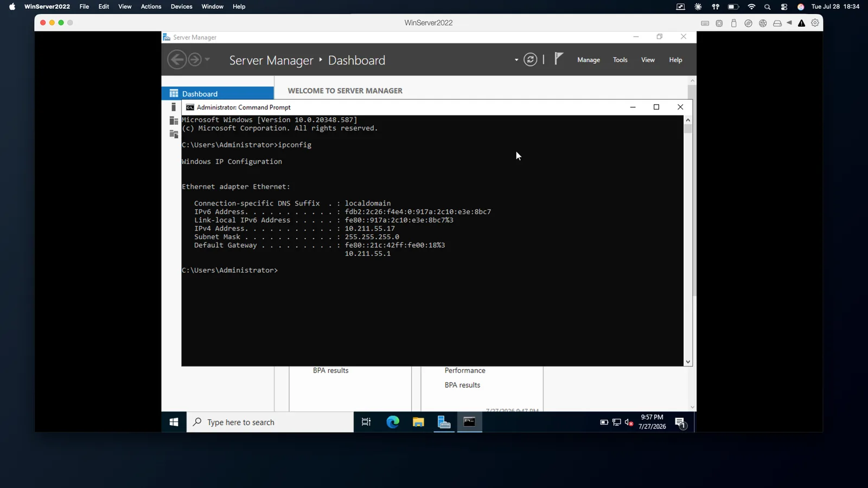Screen dimensions: 868x488
Task: Show the 9:57 PM clock calendar
Action: pyautogui.click(x=652, y=422)
